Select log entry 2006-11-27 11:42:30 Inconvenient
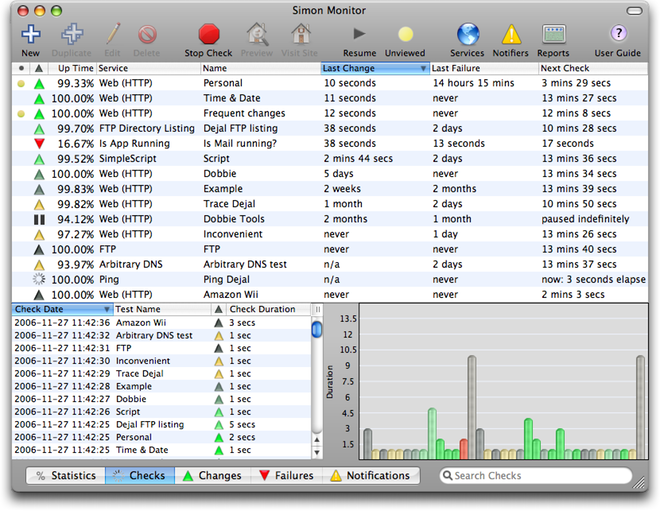 (162, 361)
